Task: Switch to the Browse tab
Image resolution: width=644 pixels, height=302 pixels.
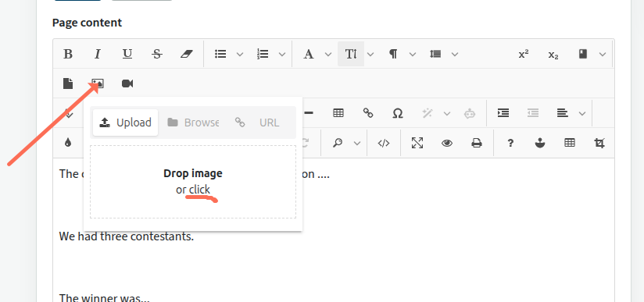Action: click(193, 123)
